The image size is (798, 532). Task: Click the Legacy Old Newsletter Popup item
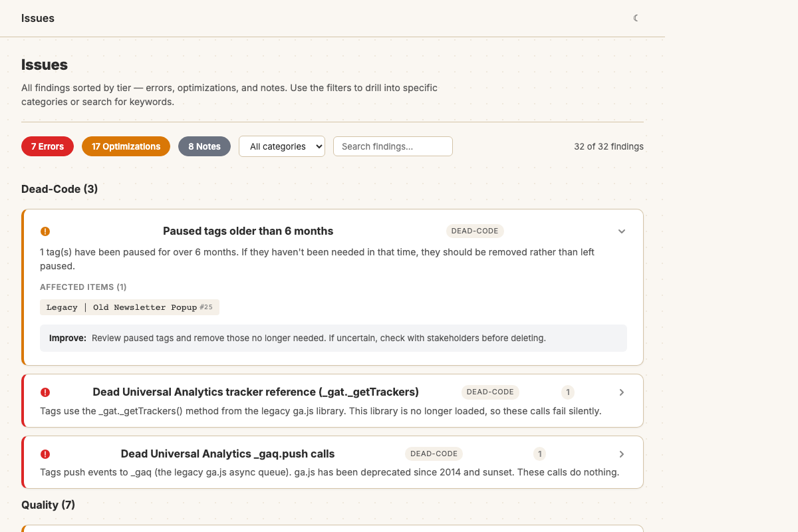click(x=129, y=307)
